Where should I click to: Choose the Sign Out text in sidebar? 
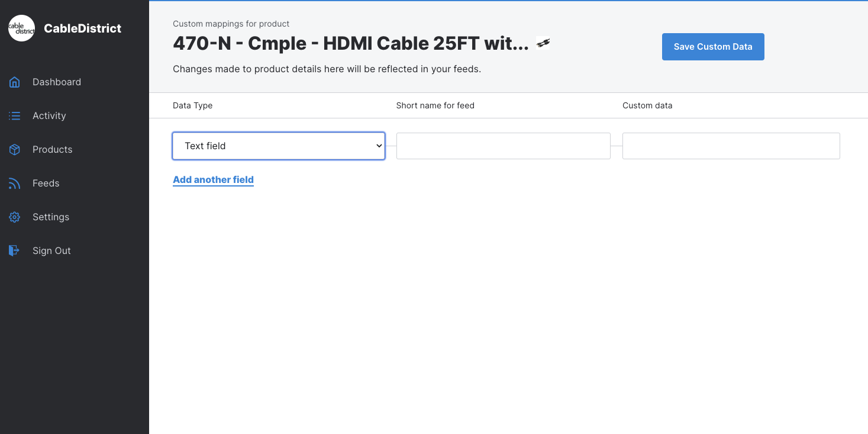coord(51,251)
